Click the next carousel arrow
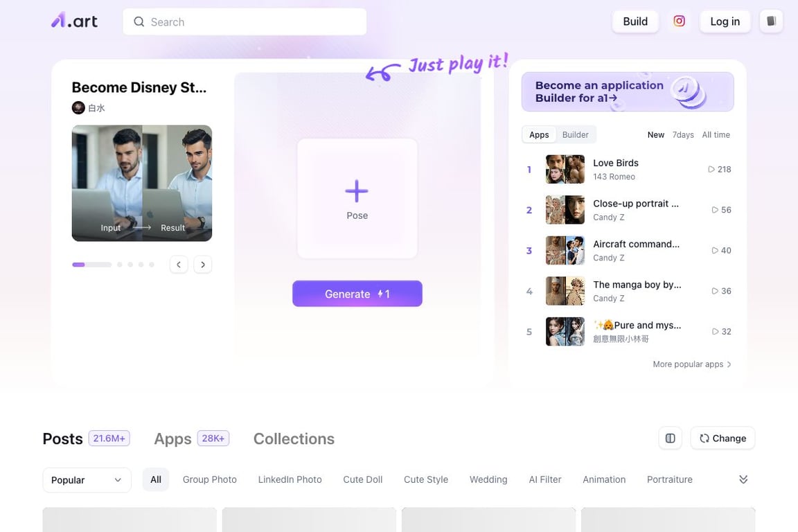 click(x=202, y=265)
